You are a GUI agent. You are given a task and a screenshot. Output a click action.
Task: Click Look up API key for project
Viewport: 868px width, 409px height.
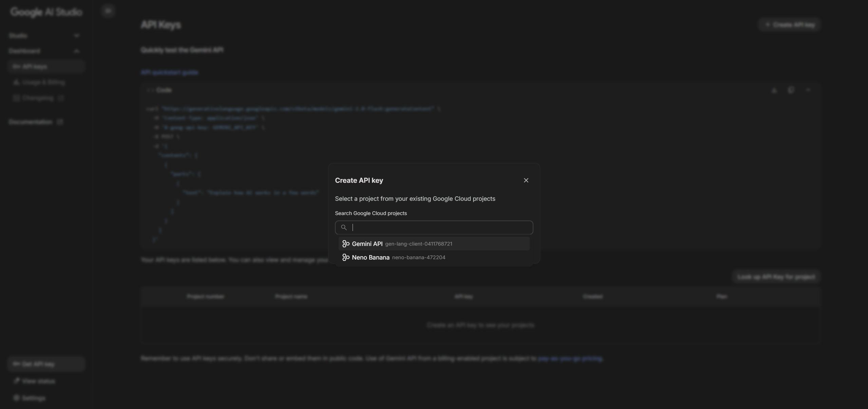click(776, 277)
